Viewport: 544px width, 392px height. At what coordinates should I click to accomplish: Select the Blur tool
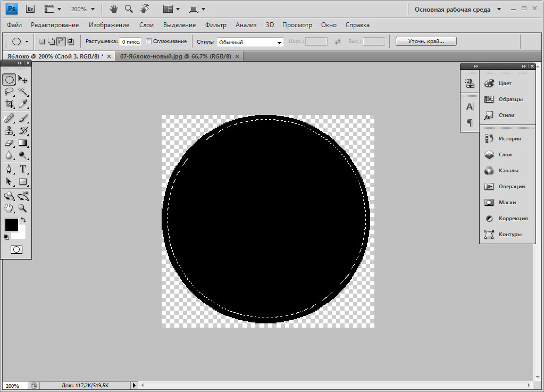pyautogui.click(x=9, y=155)
